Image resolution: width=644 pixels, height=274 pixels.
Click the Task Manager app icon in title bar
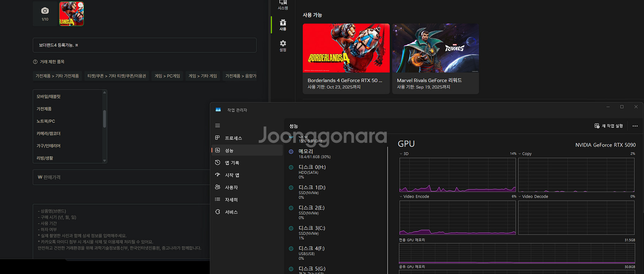click(218, 110)
